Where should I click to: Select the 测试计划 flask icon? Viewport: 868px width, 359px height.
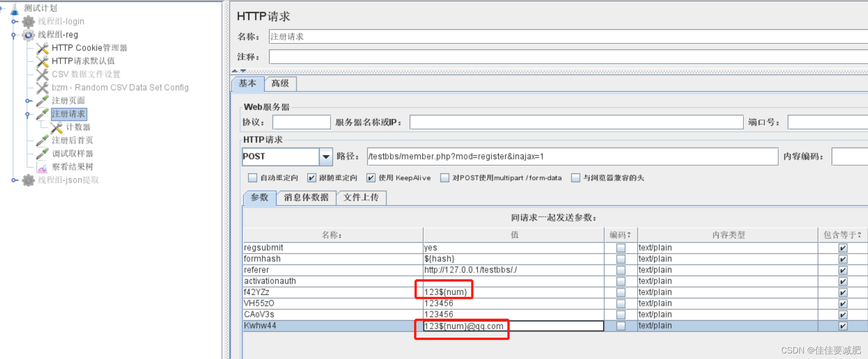coord(15,8)
